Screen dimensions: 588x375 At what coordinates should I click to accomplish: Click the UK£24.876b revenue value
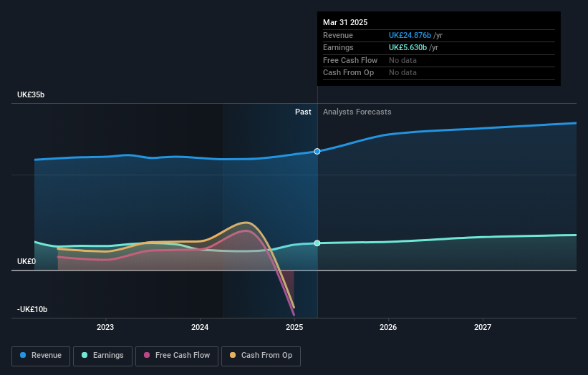pos(410,35)
